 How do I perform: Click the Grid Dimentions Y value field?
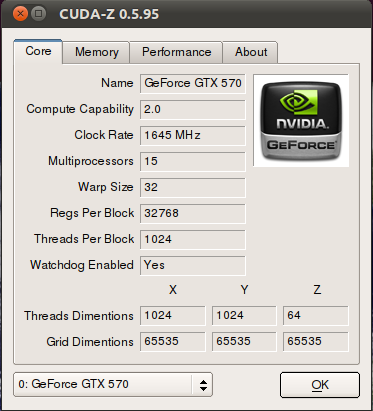[x=244, y=341]
